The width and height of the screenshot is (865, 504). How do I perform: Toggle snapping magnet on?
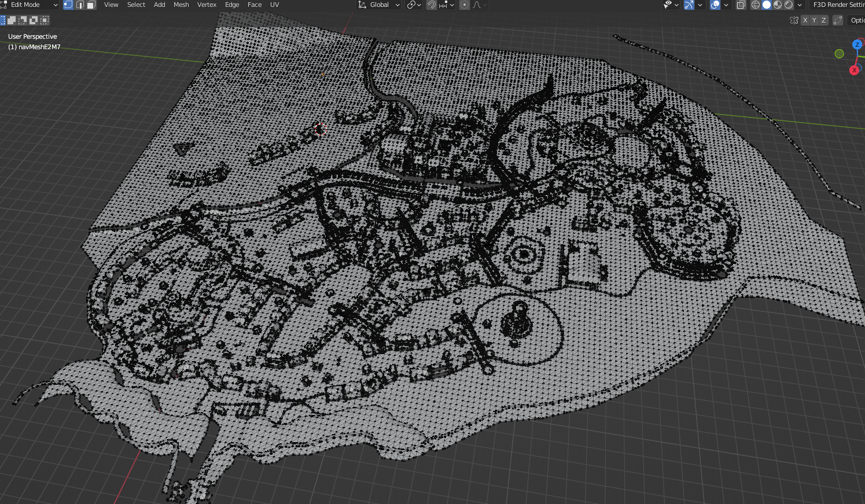pyautogui.click(x=432, y=5)
